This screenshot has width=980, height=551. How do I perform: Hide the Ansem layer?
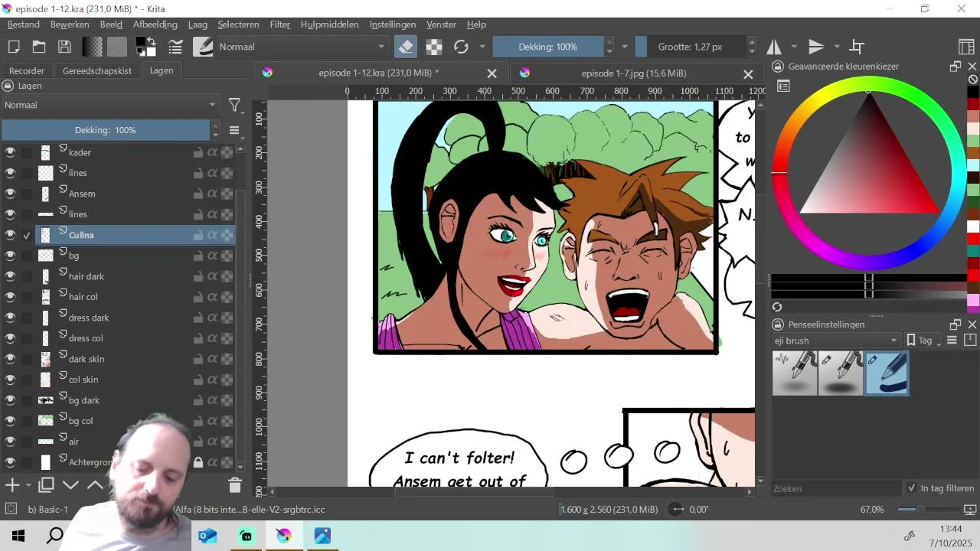(10, 194)
